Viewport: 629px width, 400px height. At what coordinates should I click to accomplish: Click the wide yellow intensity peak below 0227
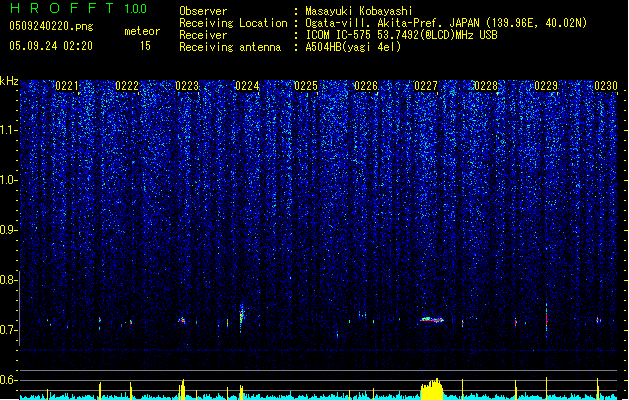(x=432, y=388)
